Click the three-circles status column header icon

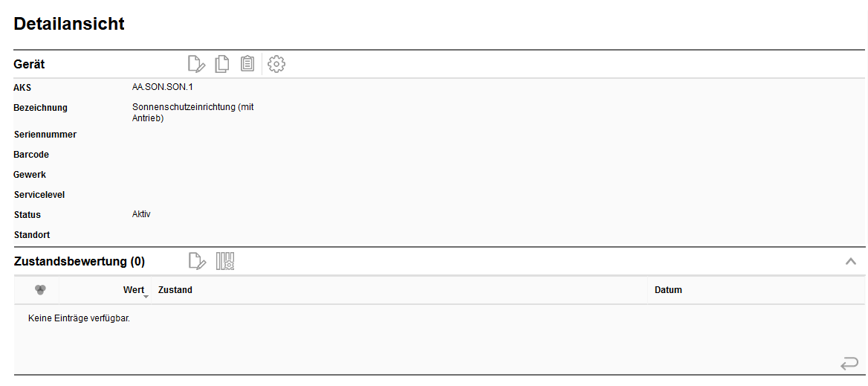click(40, 290)
